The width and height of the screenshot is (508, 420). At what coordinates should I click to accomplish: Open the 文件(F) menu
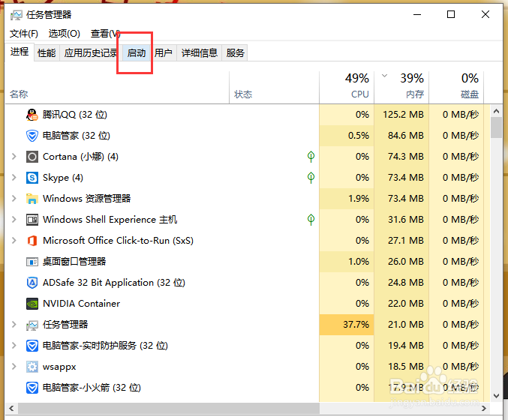[24, 33]
